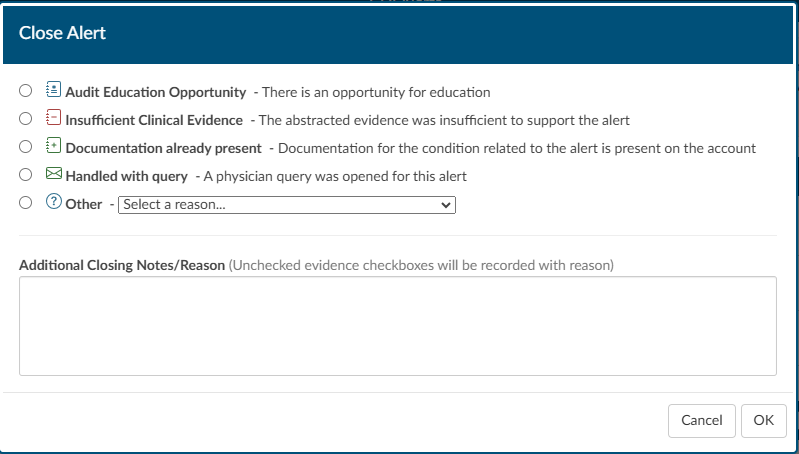
Task: Click the Handled with query label text
Action: [127, 176]
